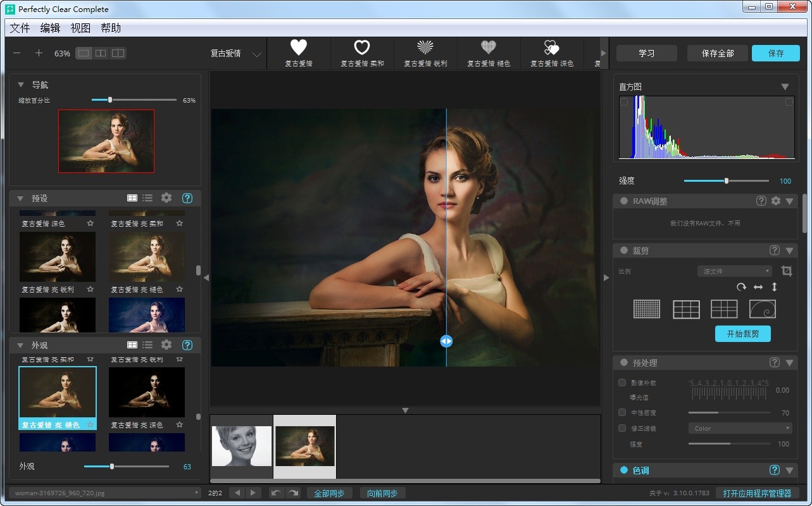
Task: Flip the image vertically
Action: (774, 287)
